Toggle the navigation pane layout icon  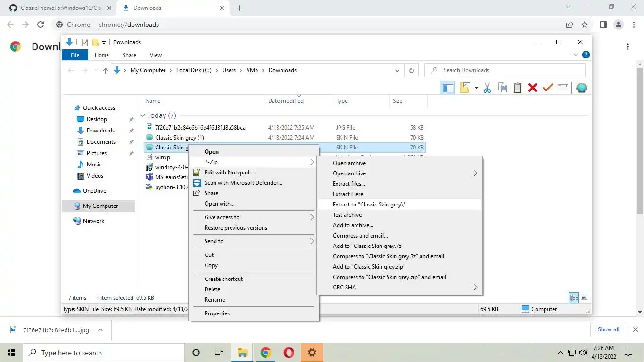448,88
